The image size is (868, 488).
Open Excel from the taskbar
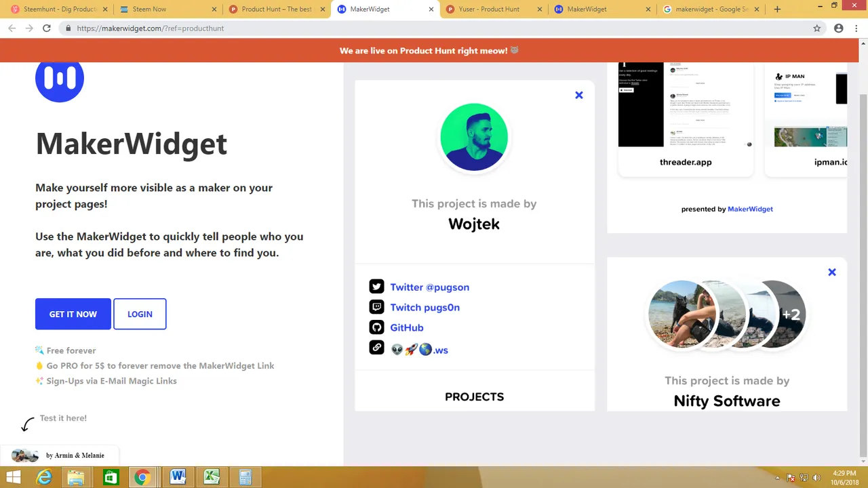(x=211, y=477)
